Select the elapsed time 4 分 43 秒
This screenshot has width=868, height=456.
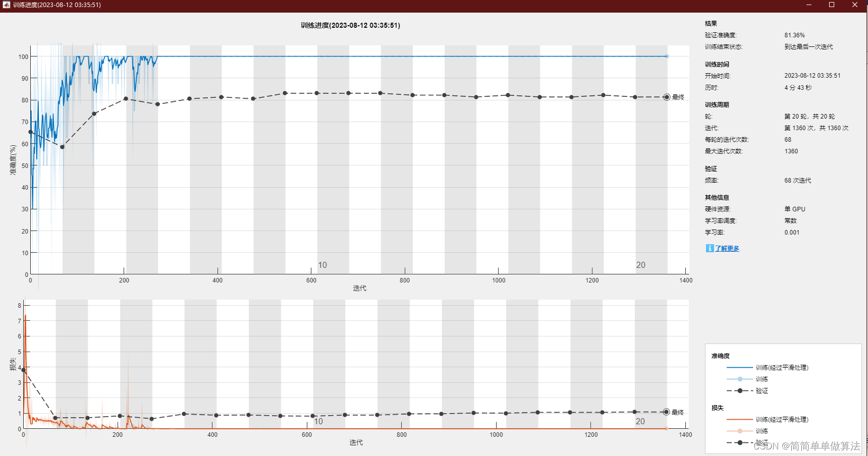tap(798, 88)
